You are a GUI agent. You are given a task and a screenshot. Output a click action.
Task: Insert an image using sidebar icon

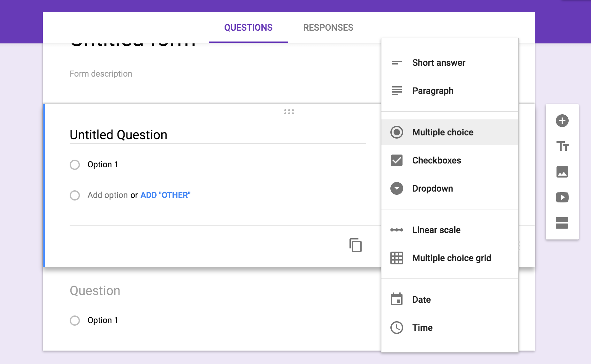tap(562, 172)
